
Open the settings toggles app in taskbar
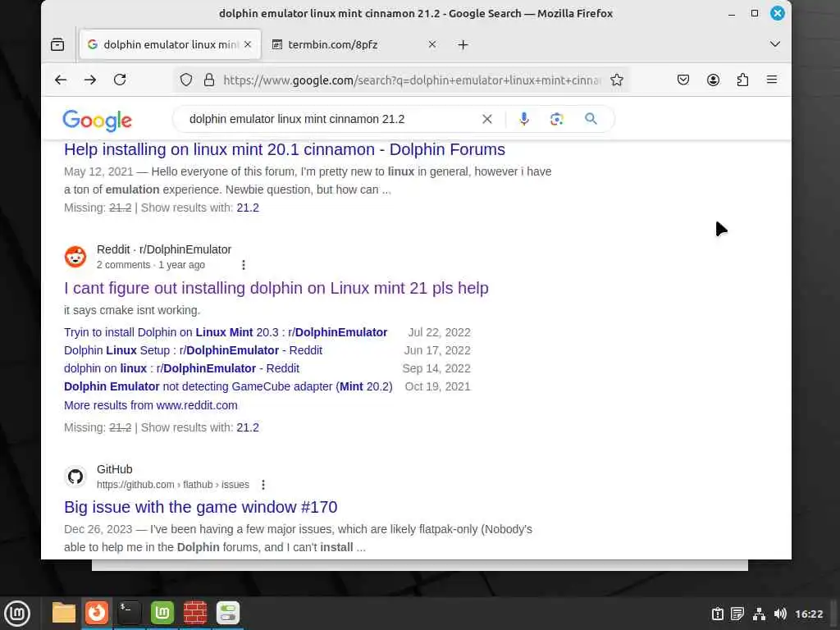(228, 613)
